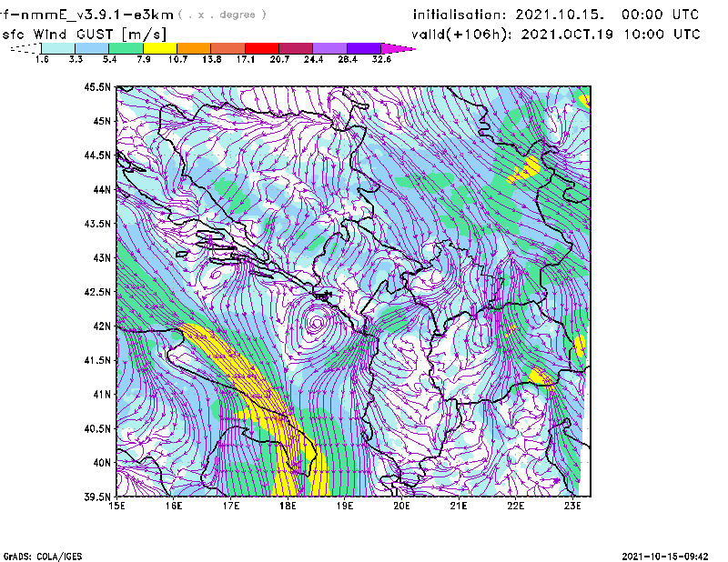Click the '45N' latitude label
Viewport: 728px width, 562px height.
tap(102, 121)
